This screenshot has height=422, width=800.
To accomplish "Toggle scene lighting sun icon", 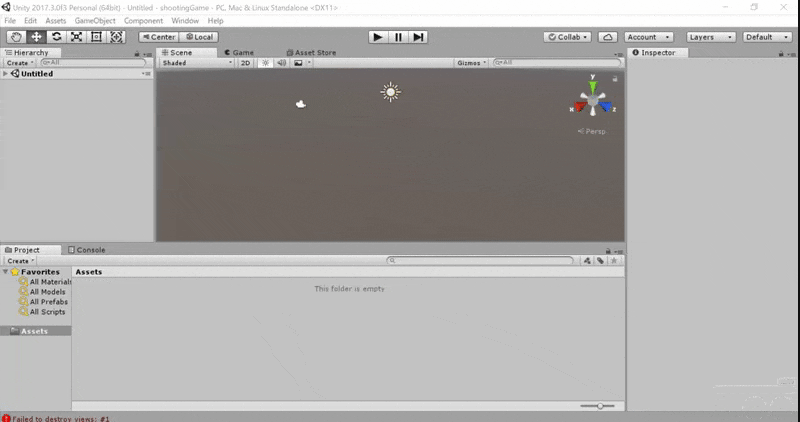I will pyautogui.click(x=265, y=63).
